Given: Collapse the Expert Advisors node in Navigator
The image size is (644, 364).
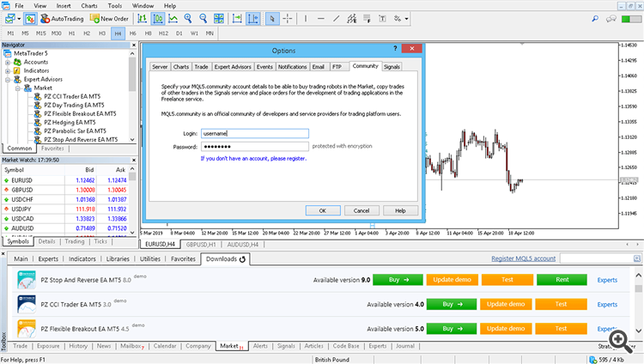Looking at the screenshot, I should point(8,80).
